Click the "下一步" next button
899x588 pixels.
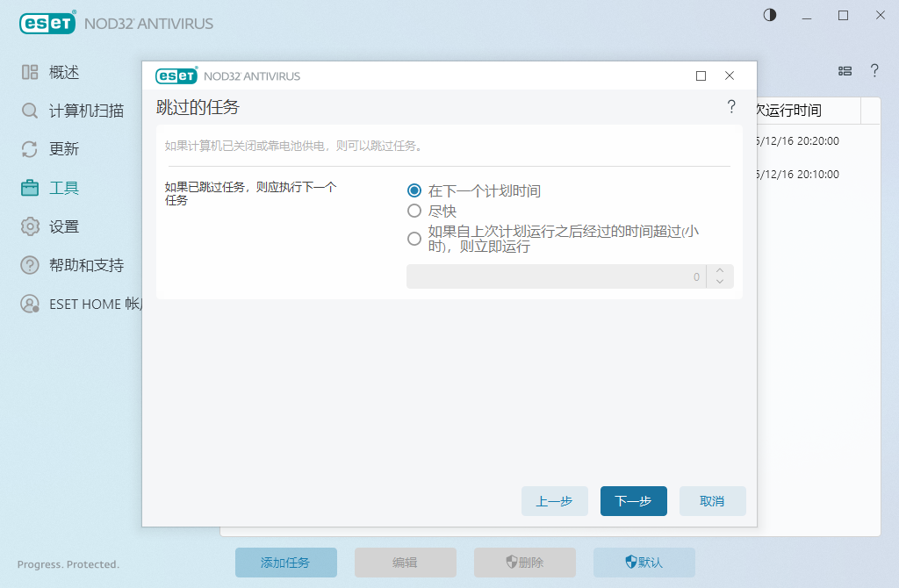click(x=633, y=501)
